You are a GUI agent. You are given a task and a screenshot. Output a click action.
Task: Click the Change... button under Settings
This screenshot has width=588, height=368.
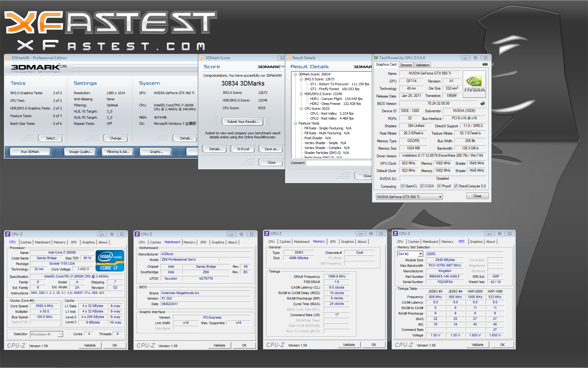click(x=117, y=138)
